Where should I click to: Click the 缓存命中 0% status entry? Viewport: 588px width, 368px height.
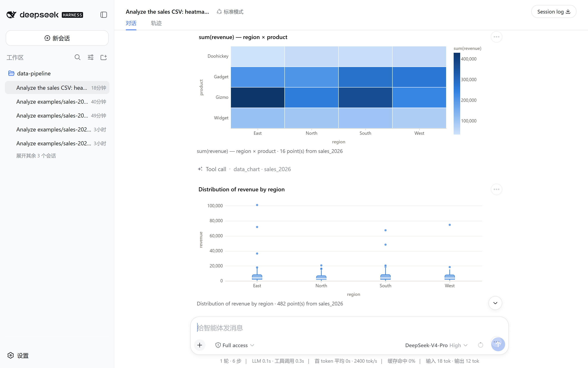pos(401,361)
